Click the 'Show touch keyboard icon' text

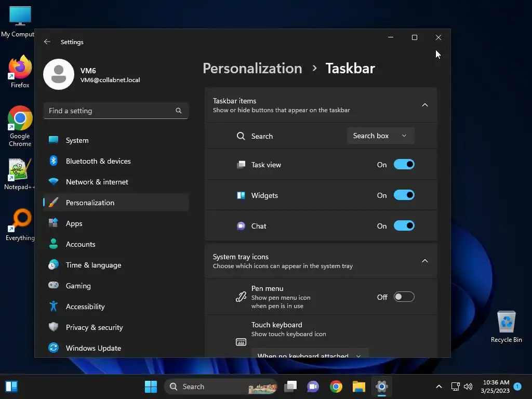coord(289,334)
